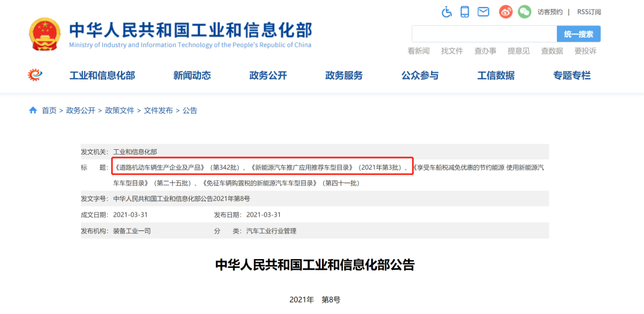Click the home icon in breadcrumb
The image size is (644, 314).
(x=33, y=110)
